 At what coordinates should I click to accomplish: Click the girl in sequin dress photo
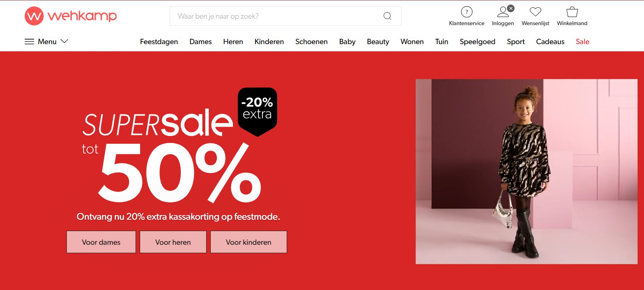(526, 171)
